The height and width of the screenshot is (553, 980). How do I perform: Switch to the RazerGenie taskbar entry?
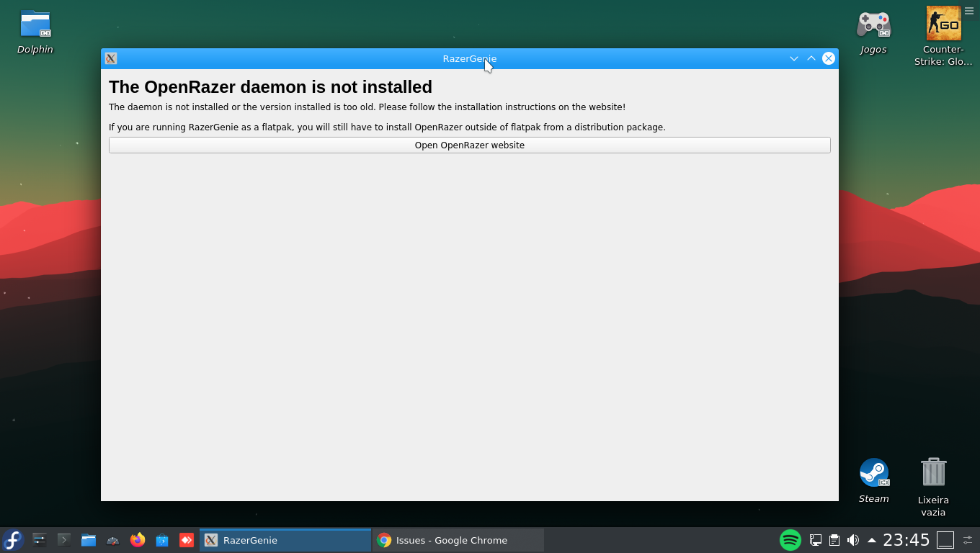[285, 539]
